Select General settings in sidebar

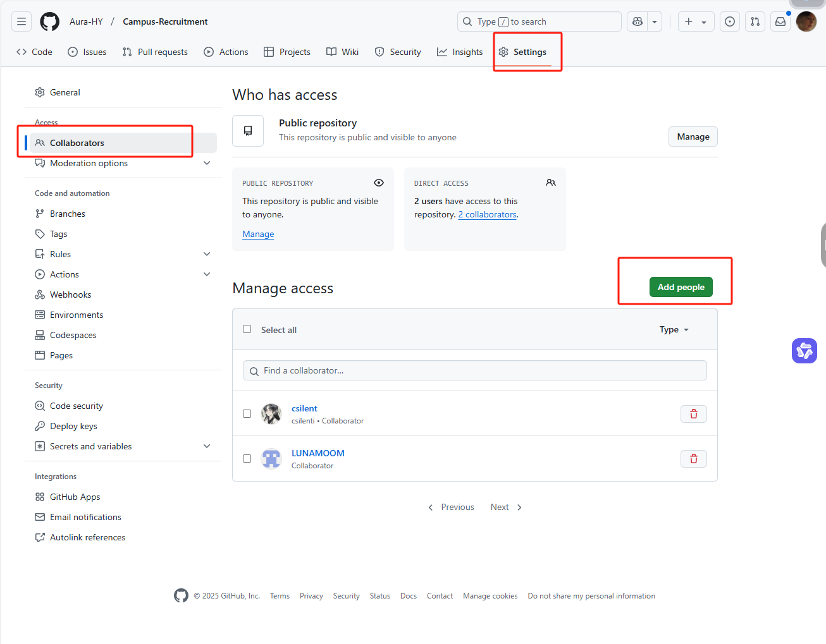(x=123, y=92)
